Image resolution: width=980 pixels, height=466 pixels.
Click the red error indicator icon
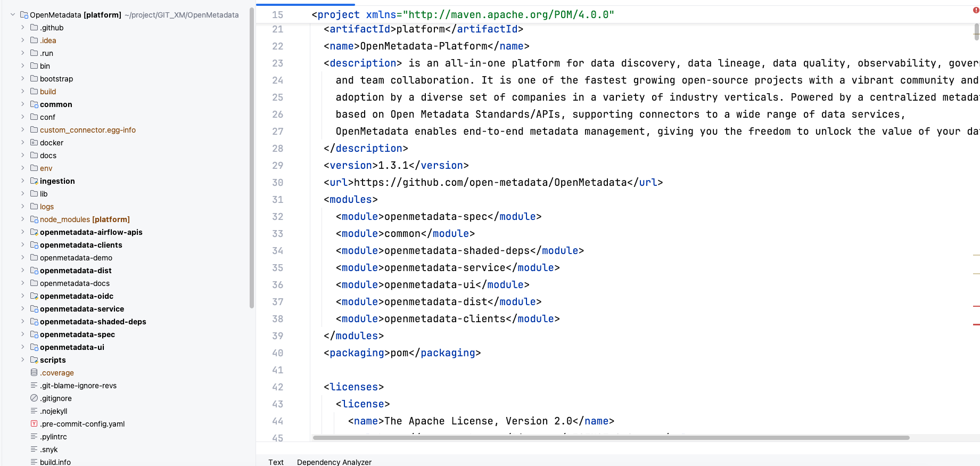(x=976, y=10)
